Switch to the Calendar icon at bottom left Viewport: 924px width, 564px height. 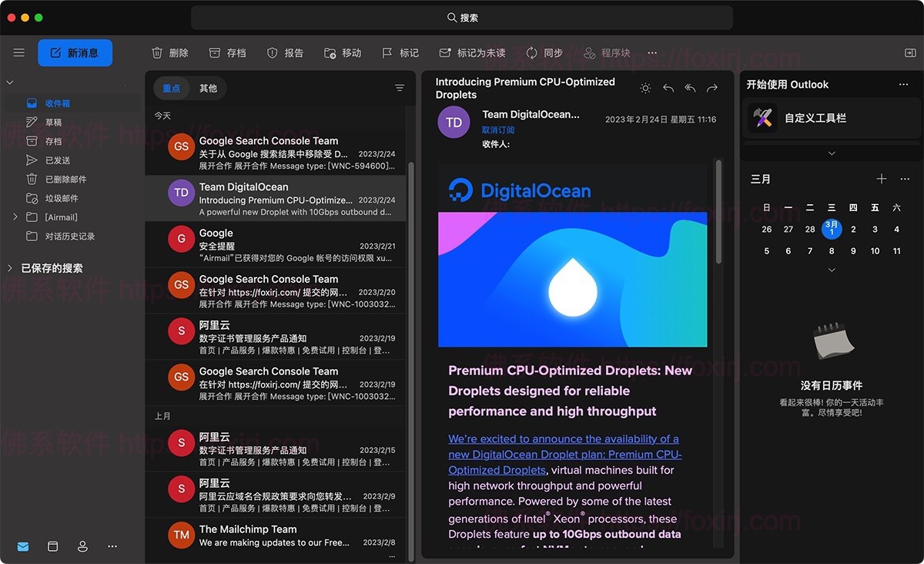click(x=52, y=546)
